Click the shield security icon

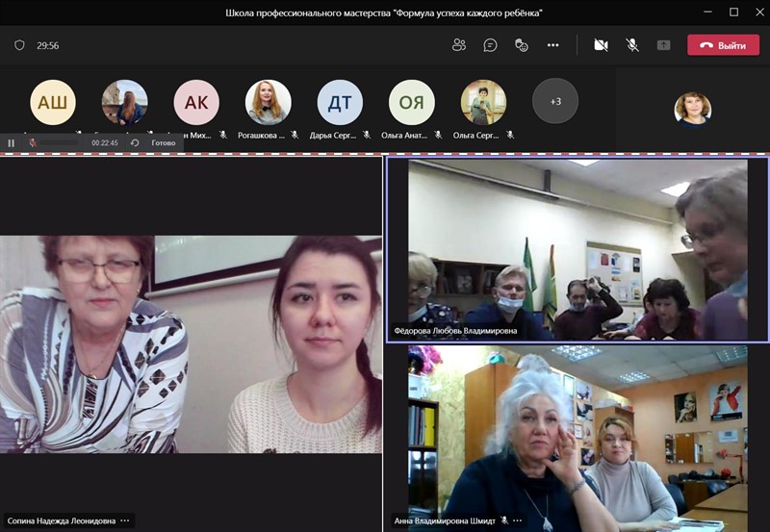point(19,45)
